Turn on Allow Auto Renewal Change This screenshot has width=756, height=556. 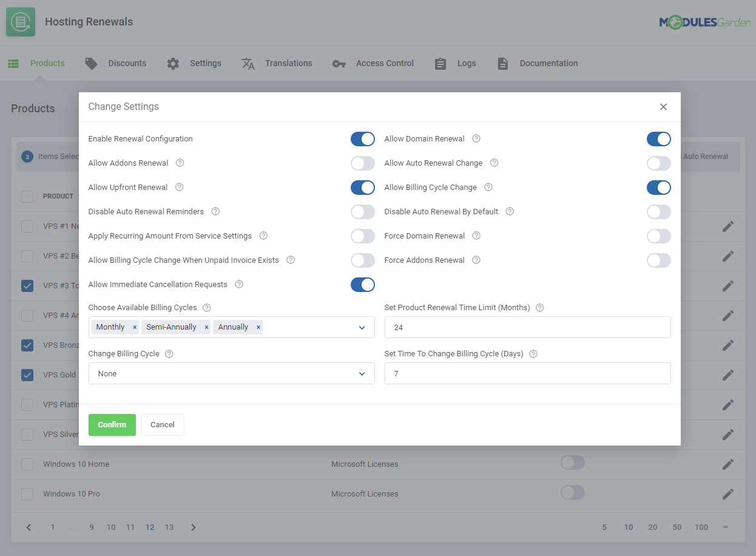[x=658, y=163]
